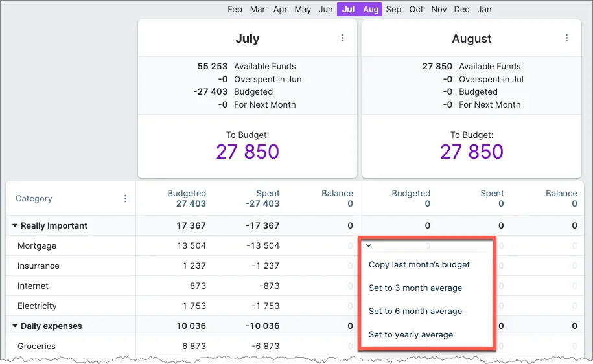Select Copy last month's budget
The image size is (593, 364).
click(x=419, y=264)
